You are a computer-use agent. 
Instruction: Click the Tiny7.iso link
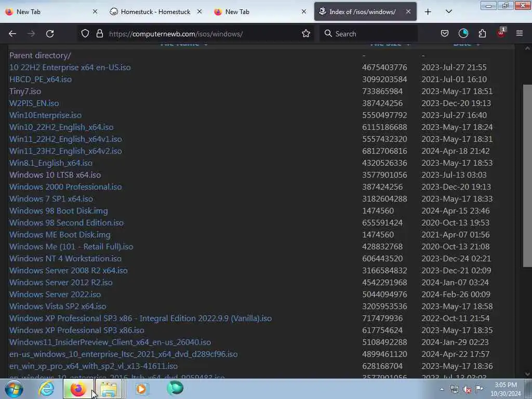(x=25, y=91)
